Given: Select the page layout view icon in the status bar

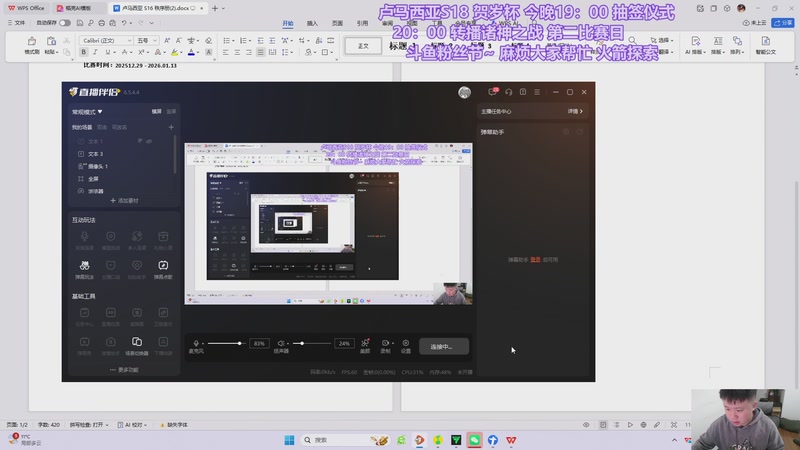Looking at the screenshot, I should tap(603, 424).
